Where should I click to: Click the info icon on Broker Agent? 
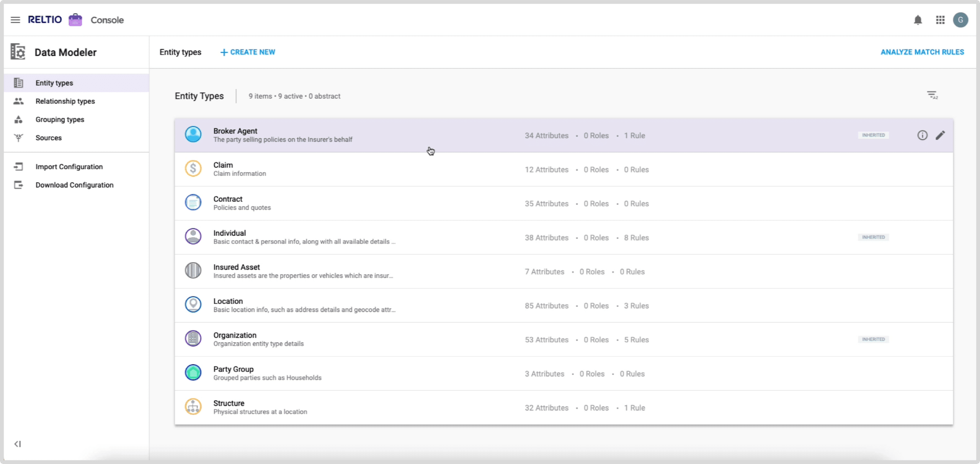(x=922, y=135)
